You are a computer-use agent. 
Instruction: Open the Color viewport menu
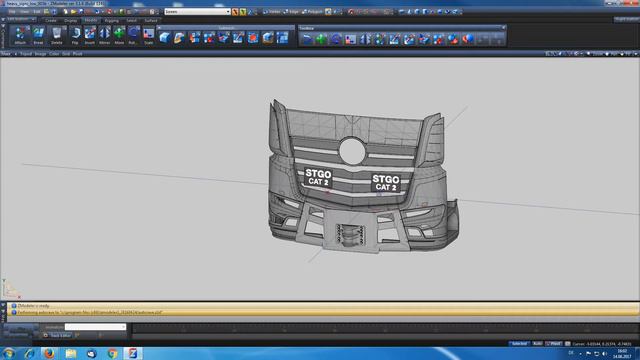tap(54, 54)
